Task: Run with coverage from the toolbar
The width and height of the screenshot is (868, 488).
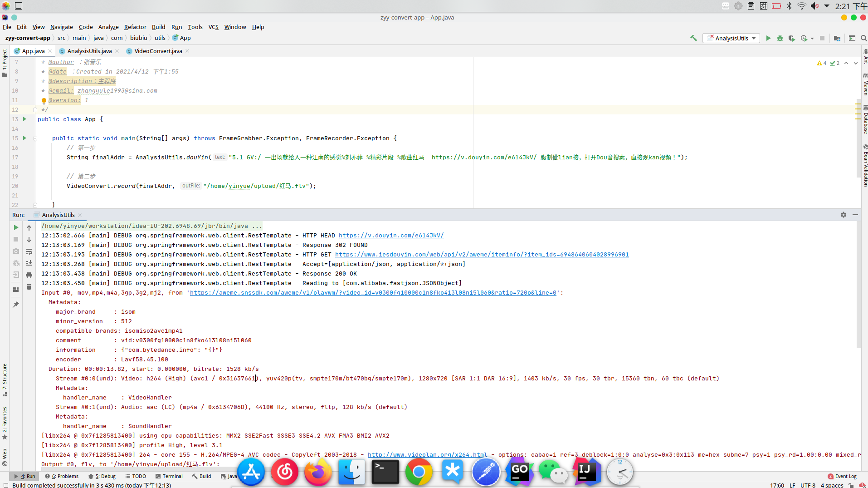Action: tap(792, 38)
